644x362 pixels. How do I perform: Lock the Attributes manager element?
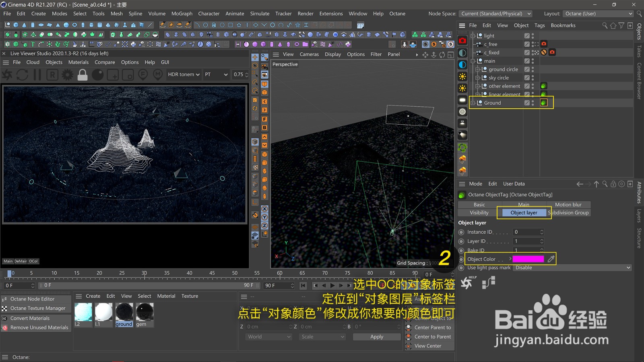(613, 184)
